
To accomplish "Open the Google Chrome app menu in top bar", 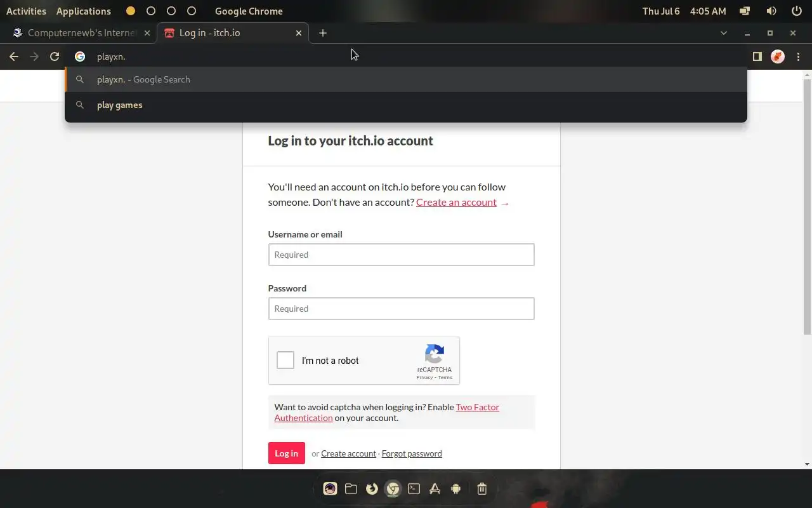I will pos(249,11).
